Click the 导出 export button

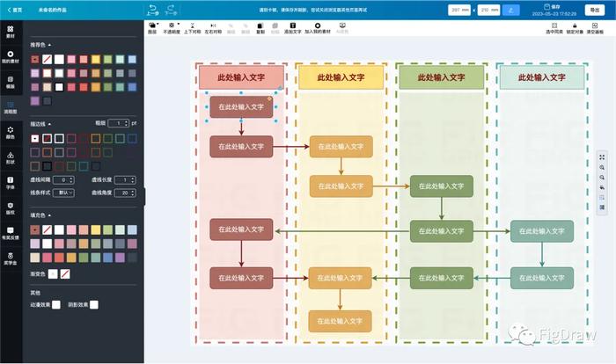point(595,10)
